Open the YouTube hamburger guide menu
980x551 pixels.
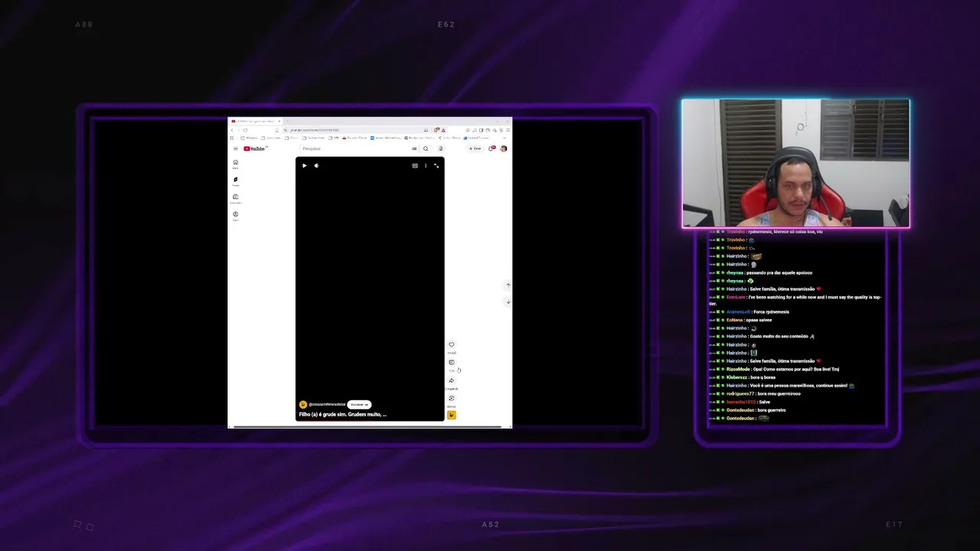click(236, 148)
